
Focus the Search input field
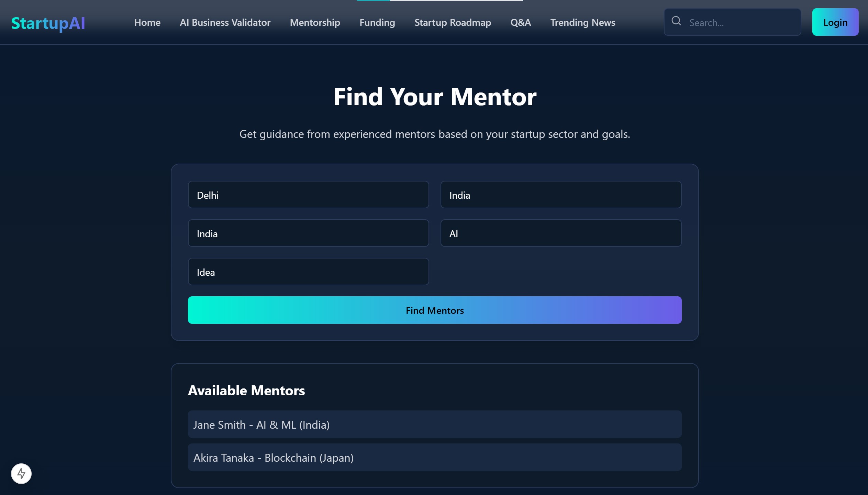tap(742, 23)
